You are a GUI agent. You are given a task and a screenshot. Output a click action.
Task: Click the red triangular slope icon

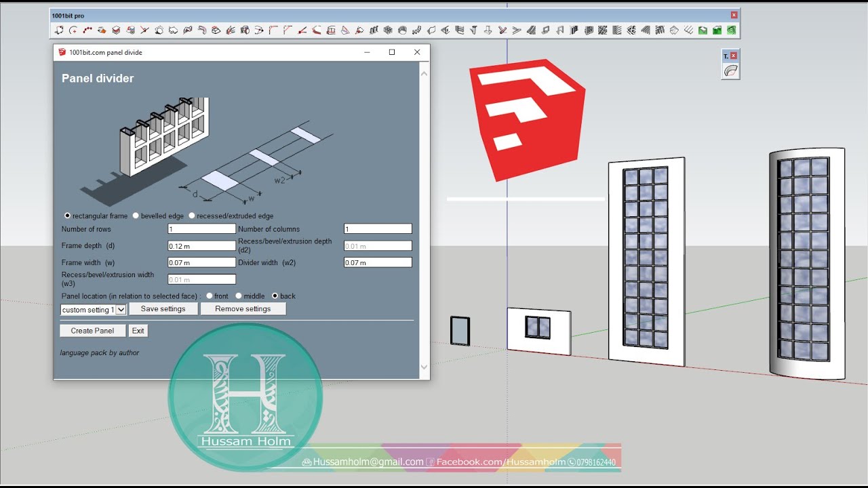point(345,30)
